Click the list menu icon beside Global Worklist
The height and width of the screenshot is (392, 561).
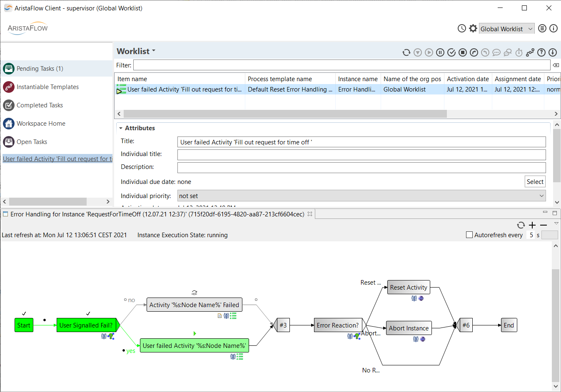pos(542,28)
